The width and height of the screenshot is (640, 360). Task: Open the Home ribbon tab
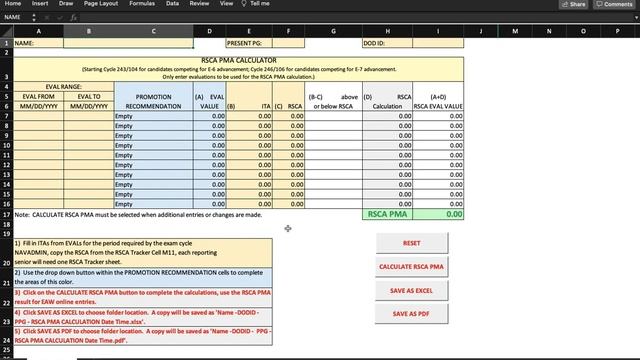[13, 3]
